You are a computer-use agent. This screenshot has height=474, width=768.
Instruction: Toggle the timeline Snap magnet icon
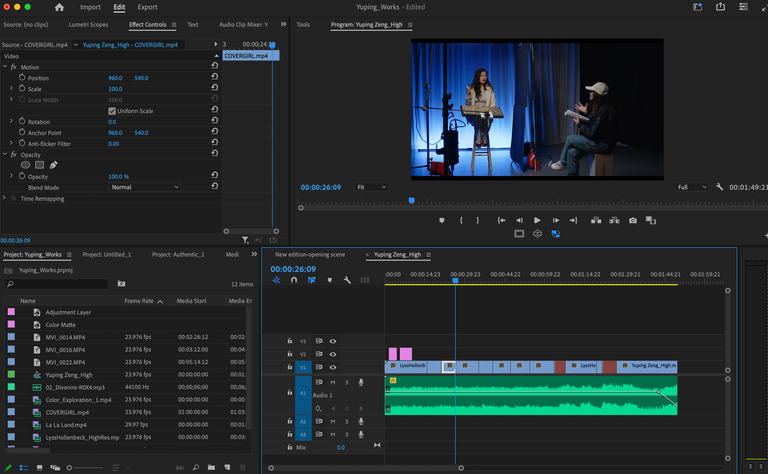[x=294, y=280]
